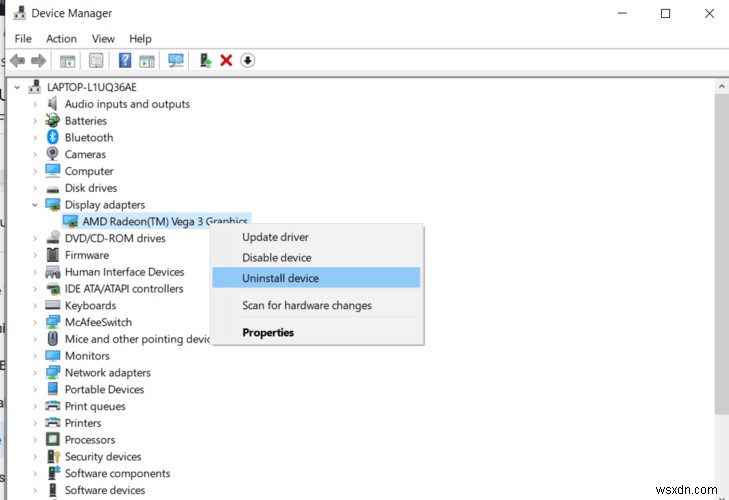Click the Properties sheet toolbar icon
The width and height of the screenshot is (729, 500).
96,60
